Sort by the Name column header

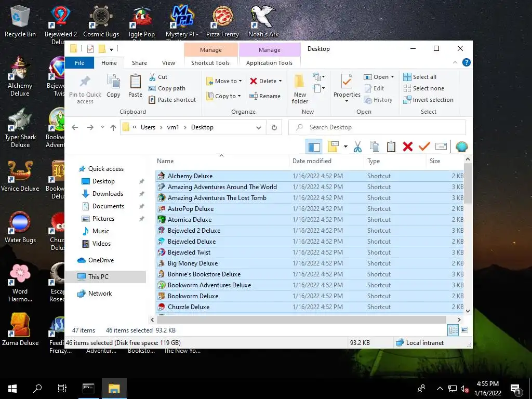(x=222, y=161)
